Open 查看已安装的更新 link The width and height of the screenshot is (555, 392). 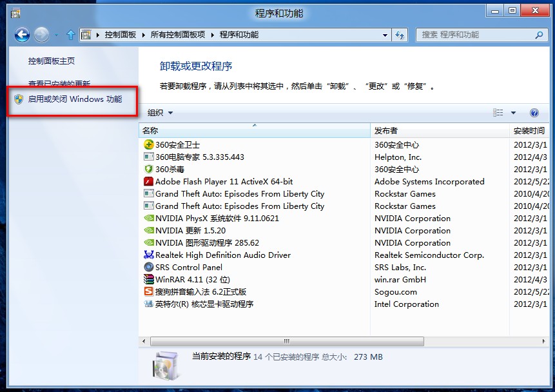[59, 84]
